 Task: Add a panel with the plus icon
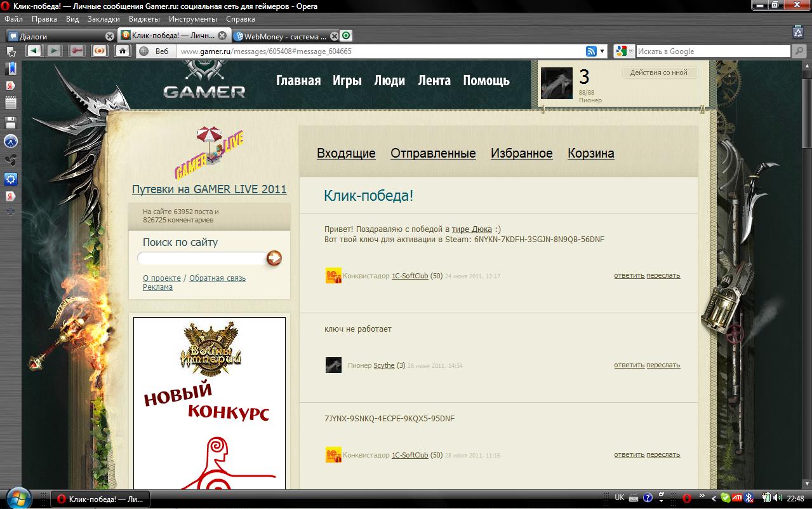[11, 212]
